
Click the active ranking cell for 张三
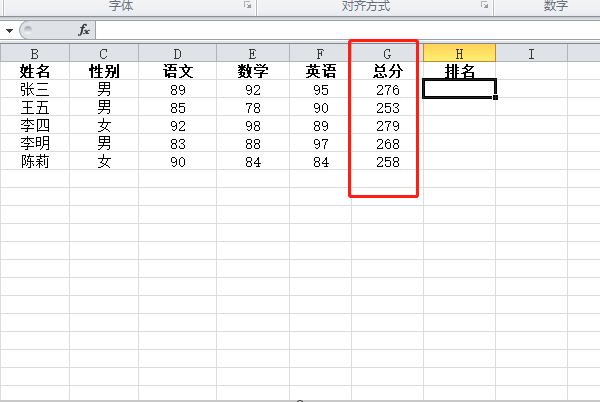coord(459,88)
